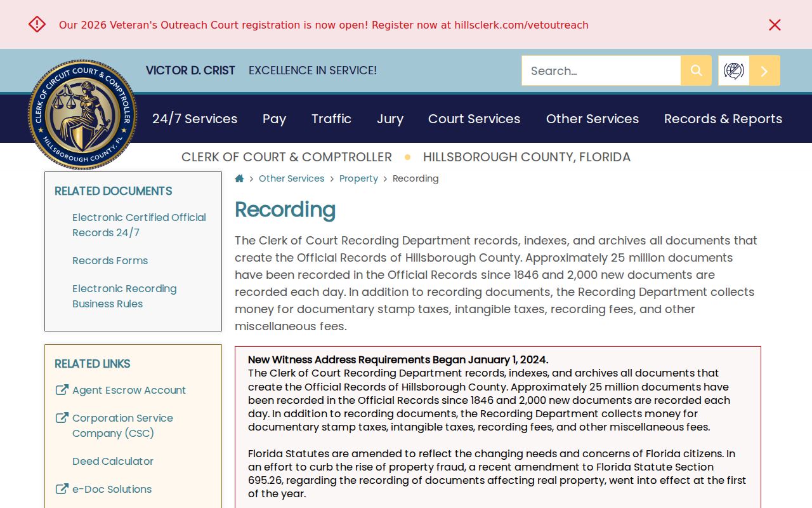Dismiss the Veteran's Outreach Court alert banner
The width and height of the screenshot is (812, 508).
pos(775,25)
